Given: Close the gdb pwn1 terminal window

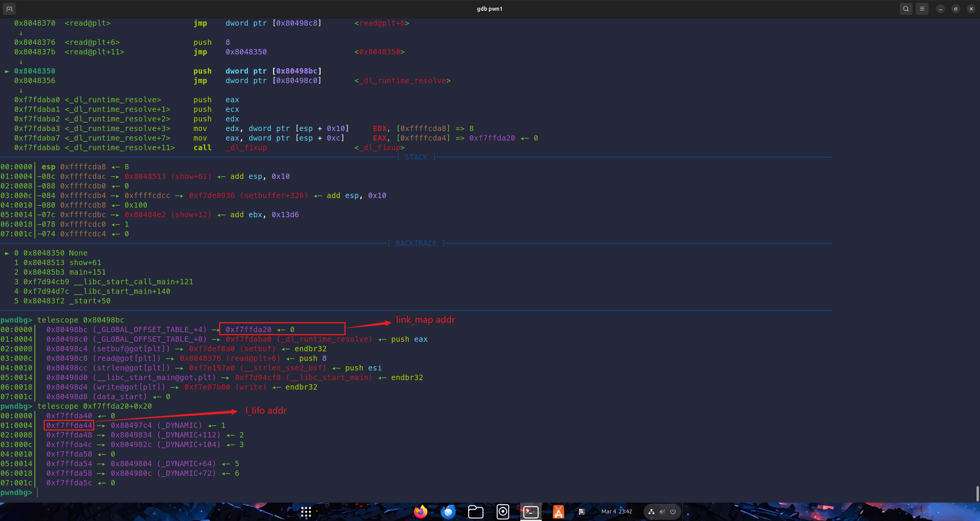Looking at the screenshot, I should pos(971,9).
